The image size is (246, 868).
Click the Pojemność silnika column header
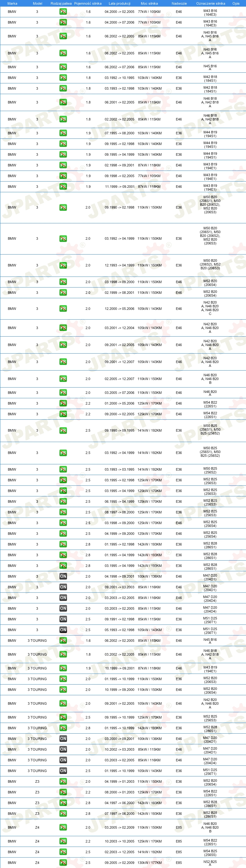[x=88, y=3]
